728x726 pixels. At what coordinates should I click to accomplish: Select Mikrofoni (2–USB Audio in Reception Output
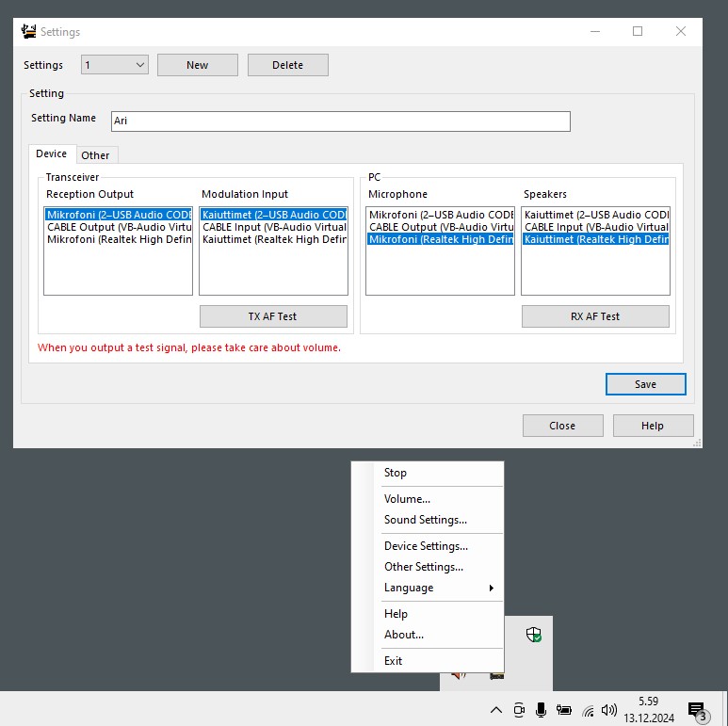pyautogui.click(x=119, y=215)
